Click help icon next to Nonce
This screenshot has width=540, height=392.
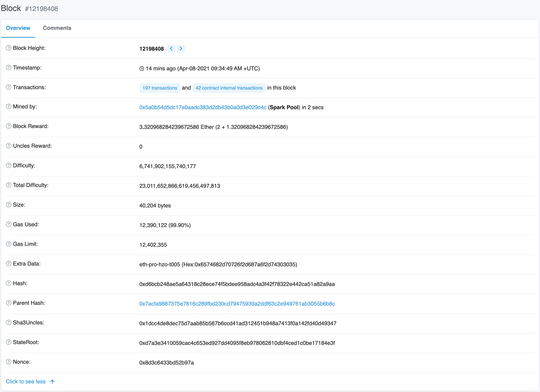tap(9, 362)
